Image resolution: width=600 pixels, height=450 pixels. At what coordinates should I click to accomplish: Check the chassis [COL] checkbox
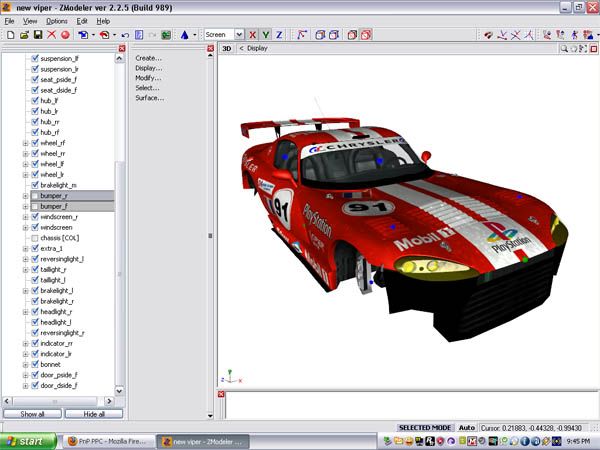[35, 238]
